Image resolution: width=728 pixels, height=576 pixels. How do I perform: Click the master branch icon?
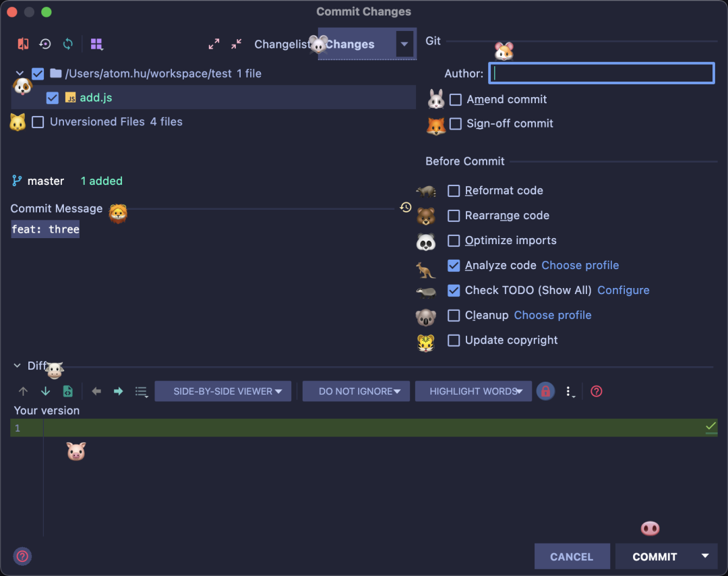point(17,181)
